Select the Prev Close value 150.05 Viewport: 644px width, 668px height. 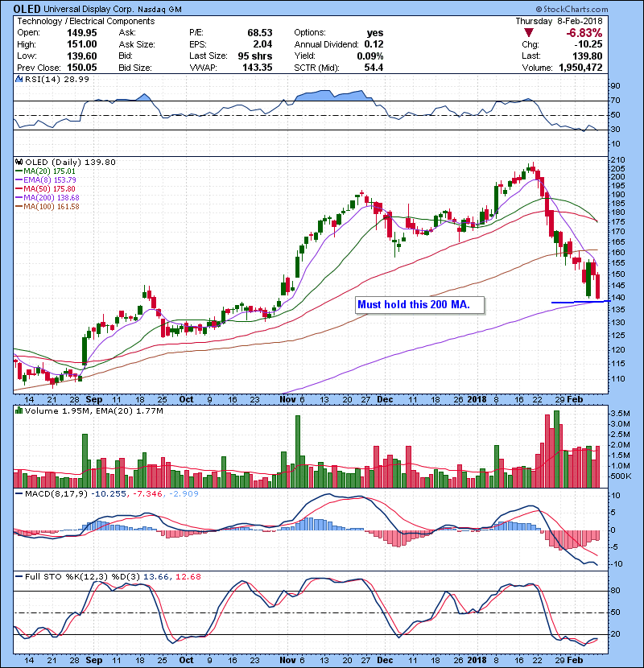click(82, 68)
